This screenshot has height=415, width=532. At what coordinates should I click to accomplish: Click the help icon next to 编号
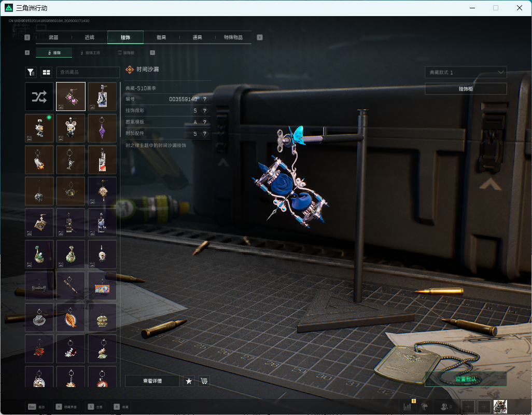click(x=205, y=99)
